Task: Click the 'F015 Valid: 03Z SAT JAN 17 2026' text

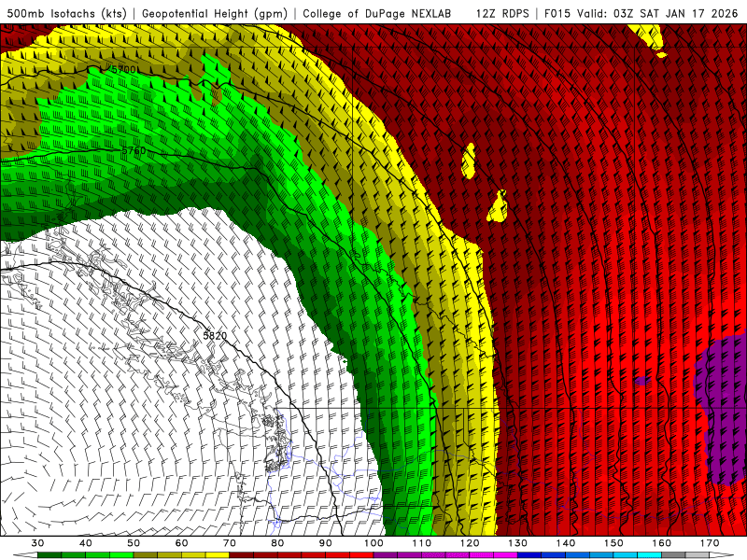Action: (x=641, y=13)
